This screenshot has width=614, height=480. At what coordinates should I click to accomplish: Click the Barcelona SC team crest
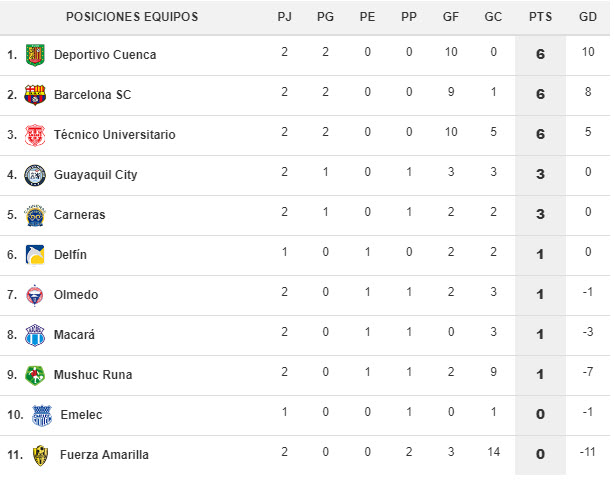pyautogui.click(x=35, y=95)
